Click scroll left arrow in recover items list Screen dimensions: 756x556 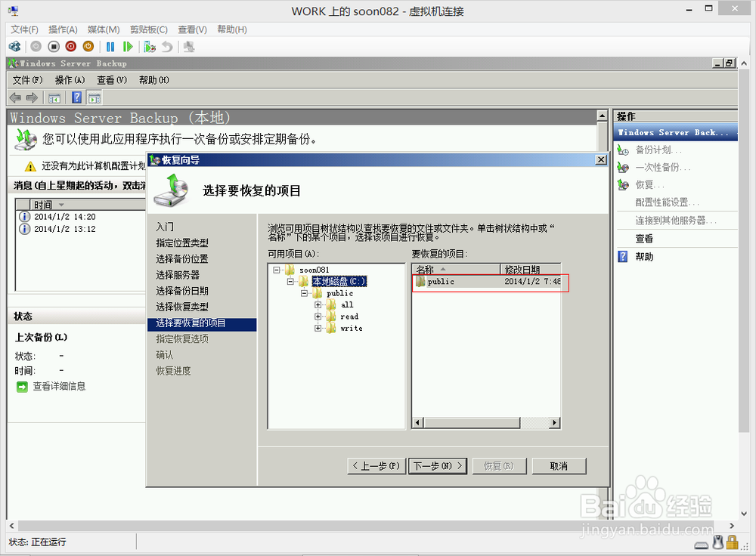(417, 422)
